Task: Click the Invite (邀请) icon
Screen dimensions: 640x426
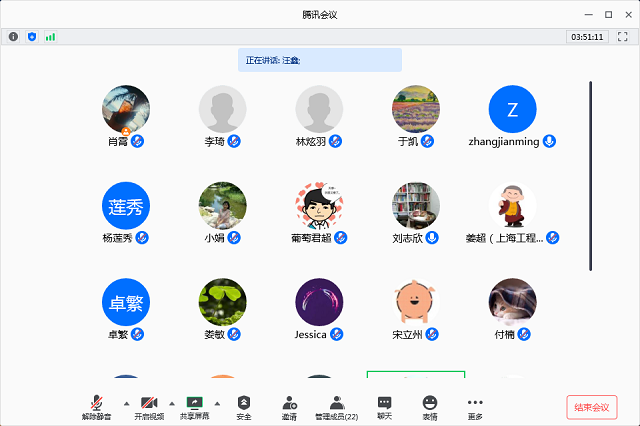Action: point(289,405)
